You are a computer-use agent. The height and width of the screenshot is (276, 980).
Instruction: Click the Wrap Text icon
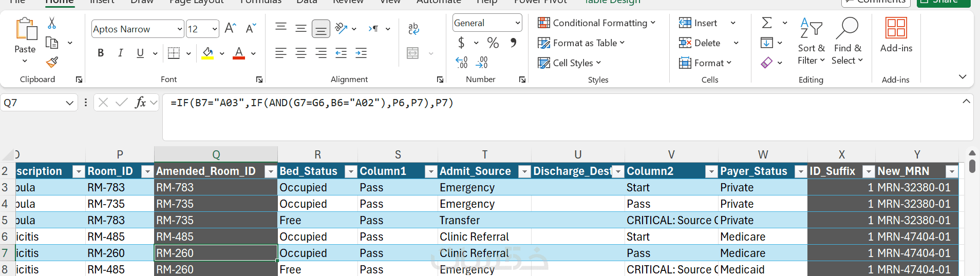point(413,29)
